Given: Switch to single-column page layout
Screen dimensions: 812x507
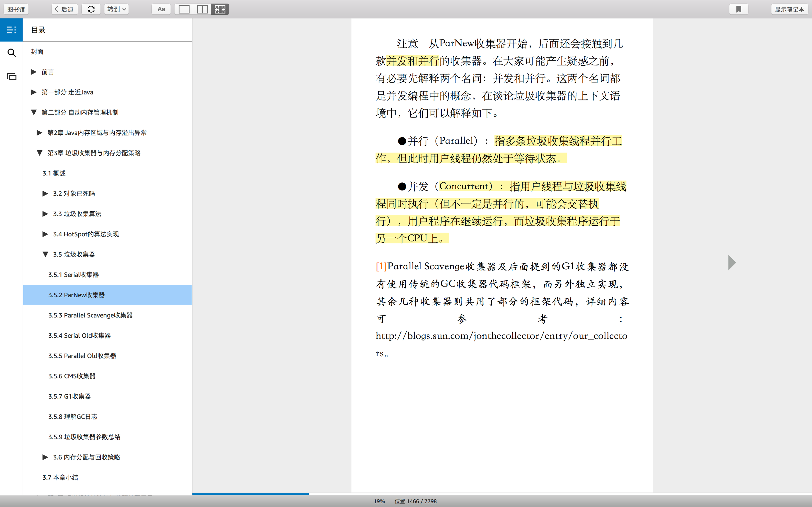Looking at the screenshot, I should pyautogui.click(x=184, y=9).
